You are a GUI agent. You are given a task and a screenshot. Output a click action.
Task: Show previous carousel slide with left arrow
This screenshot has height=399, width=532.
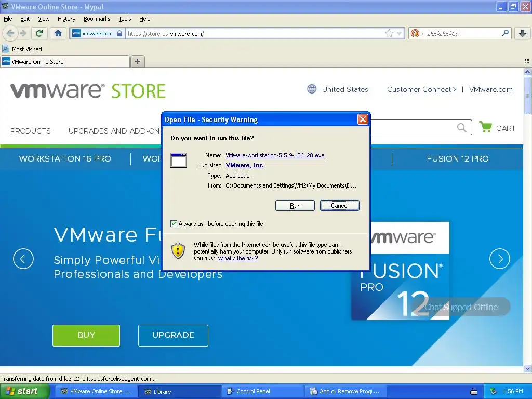[23, 259]
